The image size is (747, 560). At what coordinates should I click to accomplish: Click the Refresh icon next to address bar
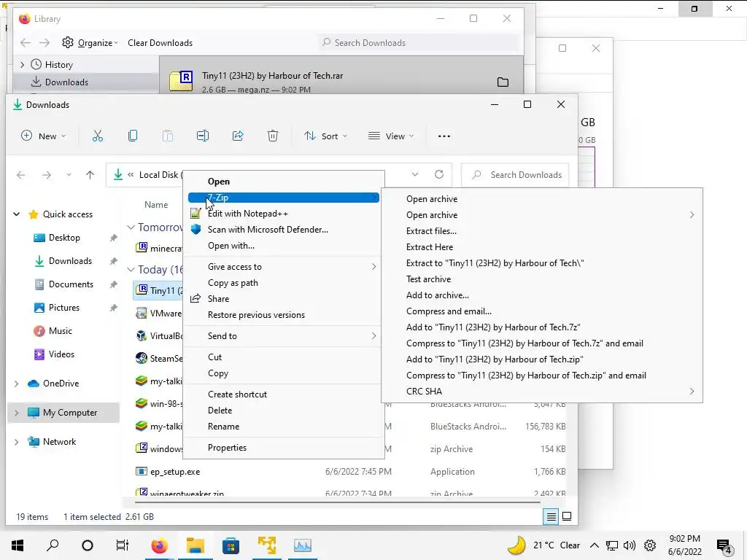439,174
